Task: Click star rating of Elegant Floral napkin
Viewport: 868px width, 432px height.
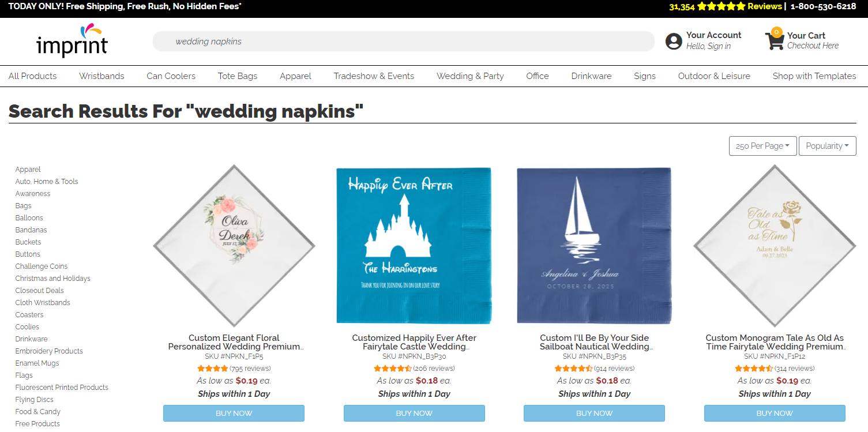Action: pos(212,369)
